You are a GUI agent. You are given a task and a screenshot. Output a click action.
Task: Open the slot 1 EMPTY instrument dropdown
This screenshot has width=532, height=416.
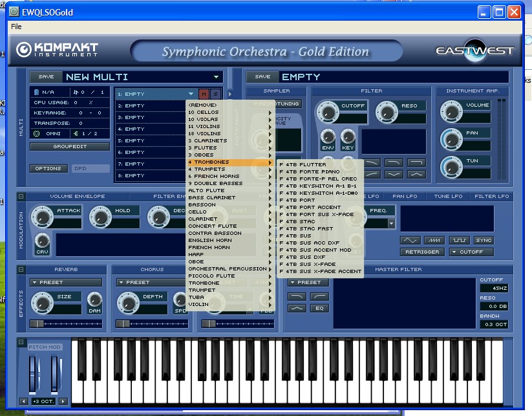click(191, 94)
